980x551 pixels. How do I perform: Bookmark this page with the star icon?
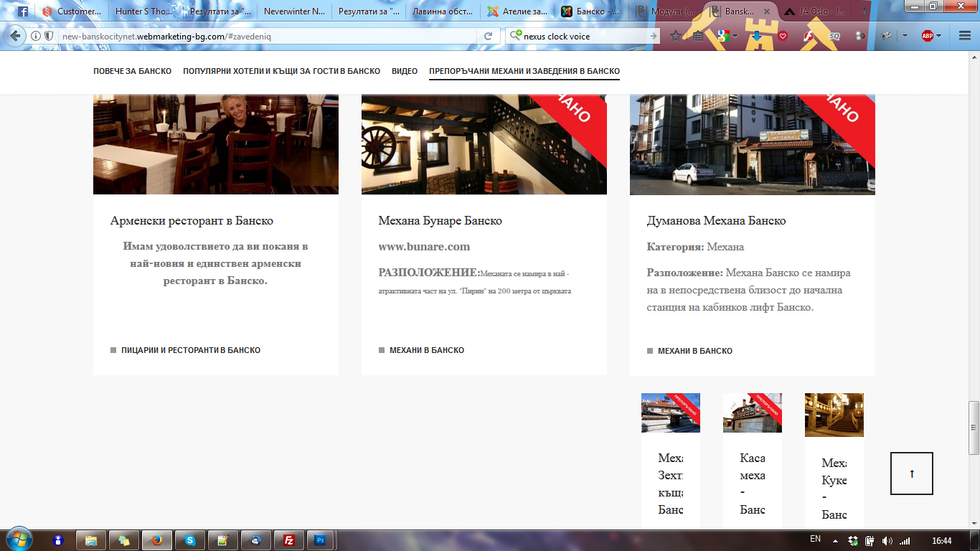(x=675, y=36)
